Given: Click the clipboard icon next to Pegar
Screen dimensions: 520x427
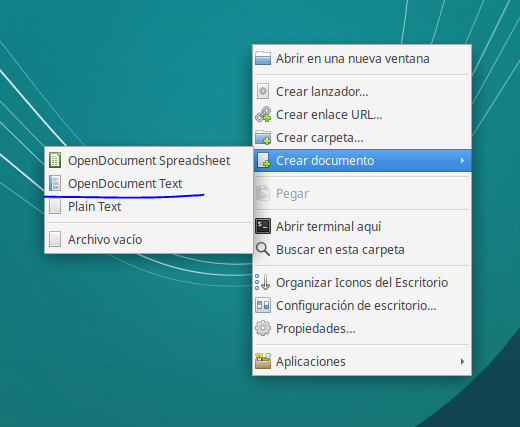Looking at the screenshot, I should tap(263, 193).
